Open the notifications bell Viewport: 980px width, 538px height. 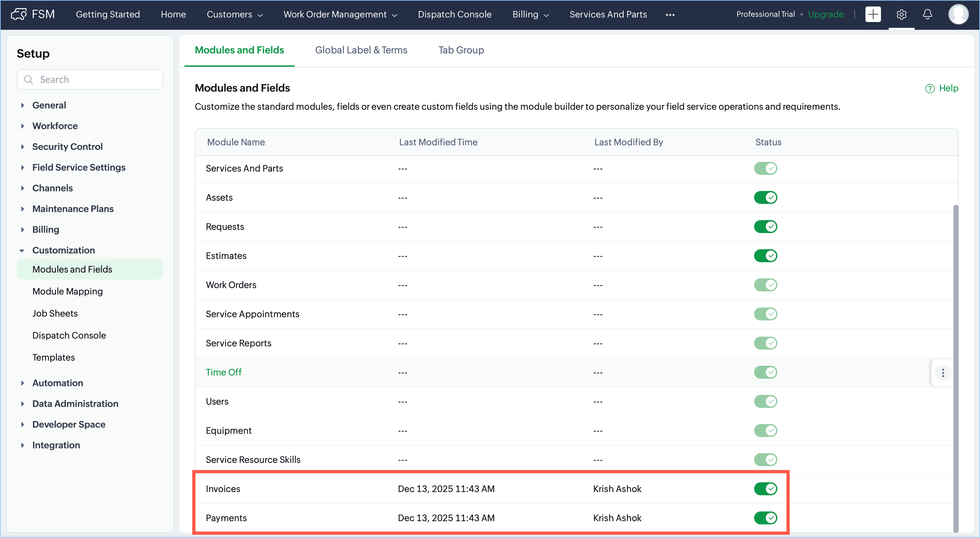point(927,15)
